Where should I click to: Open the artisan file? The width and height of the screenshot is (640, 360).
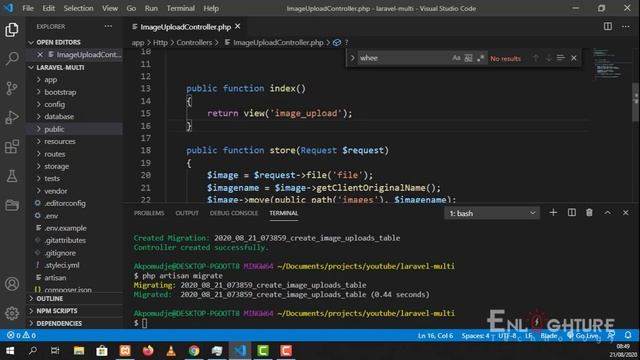click(55, 278)
